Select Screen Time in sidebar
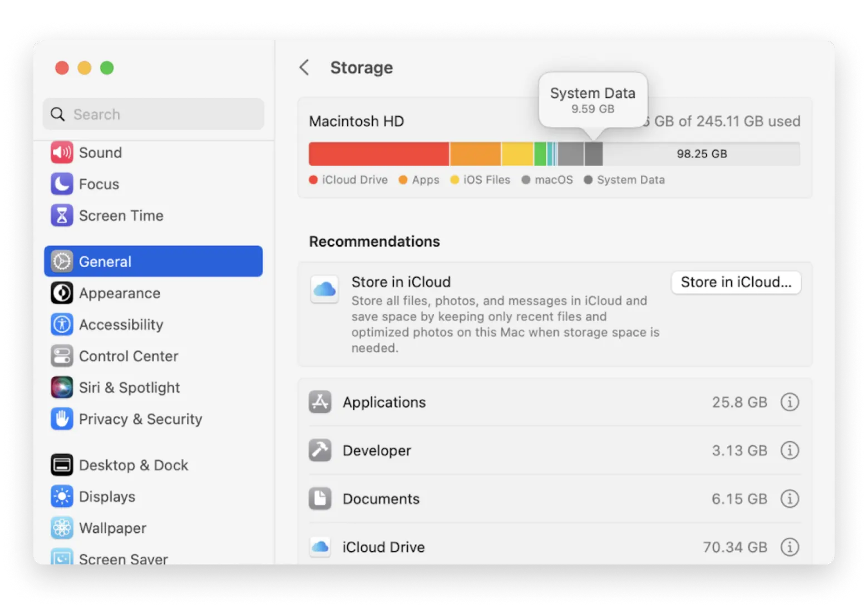The image size is (868, 609). (x=154, y=215)
